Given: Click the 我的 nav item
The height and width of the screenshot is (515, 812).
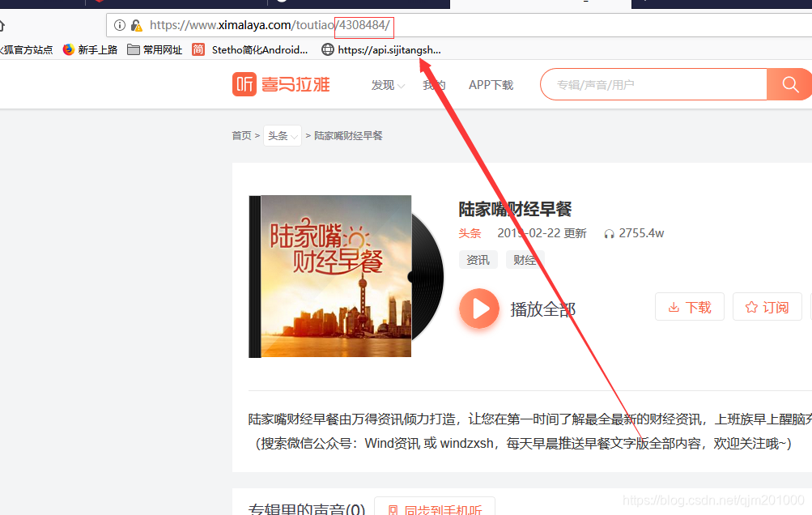Looking at the screenshot, I should [434, 85].
